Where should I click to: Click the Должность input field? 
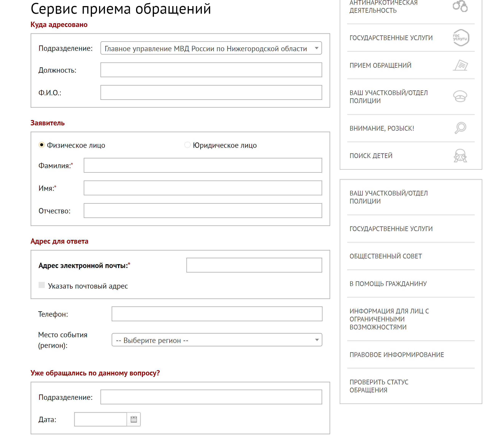point(211,70)
